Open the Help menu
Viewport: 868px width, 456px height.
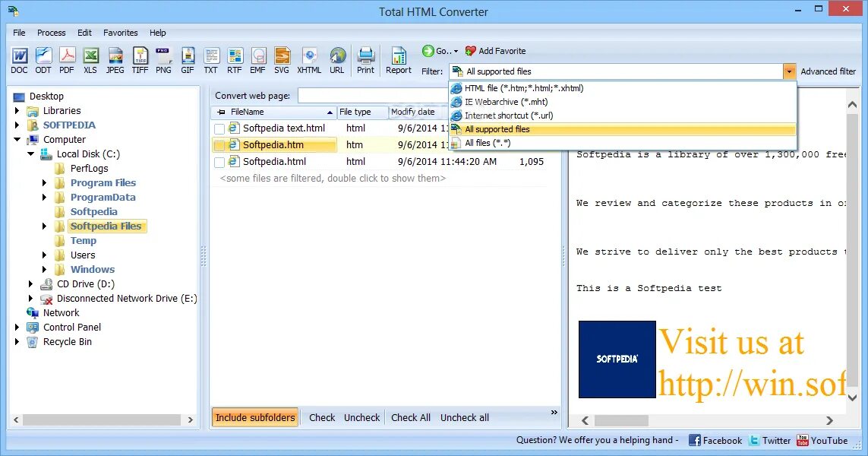pyautogui.click(x=158, y=33)
